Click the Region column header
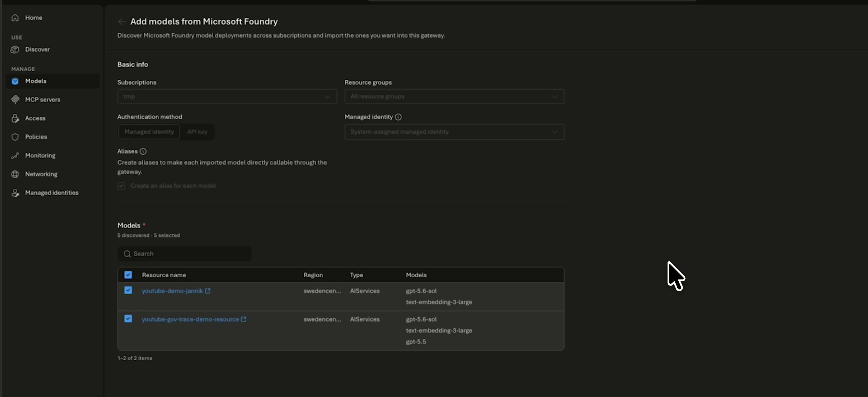Image resolution: width=868 pixels, height=397 pixels. click(313, 275)
